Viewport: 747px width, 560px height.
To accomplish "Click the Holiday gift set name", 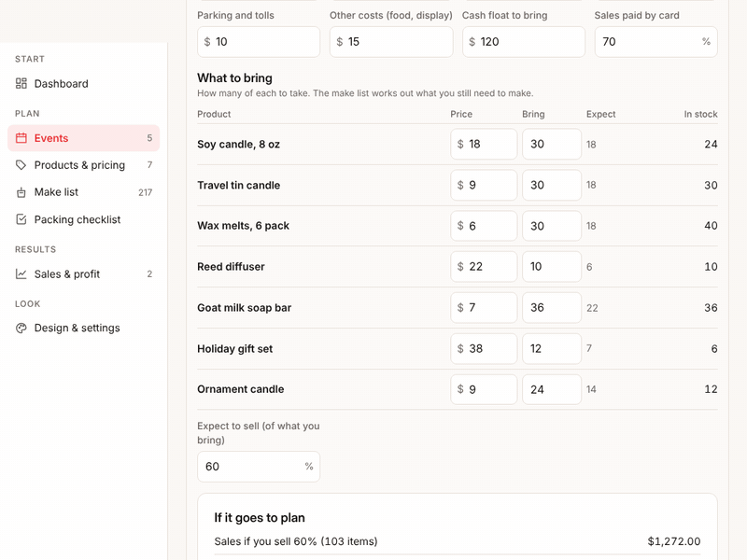I will coord(235,348).
